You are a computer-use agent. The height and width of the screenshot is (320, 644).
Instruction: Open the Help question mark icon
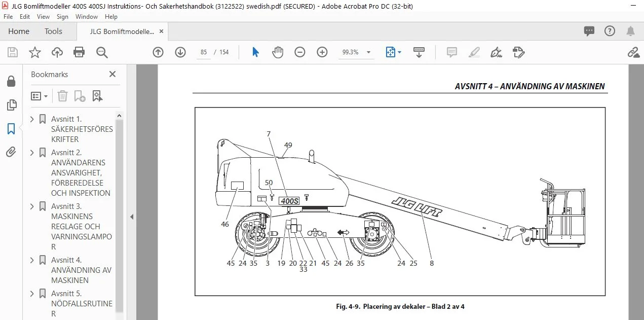click(610, 31)
